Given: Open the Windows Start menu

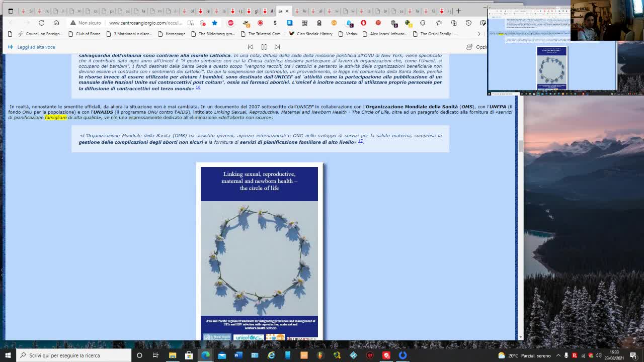Looking at the screenshot, I should point(8,355).
